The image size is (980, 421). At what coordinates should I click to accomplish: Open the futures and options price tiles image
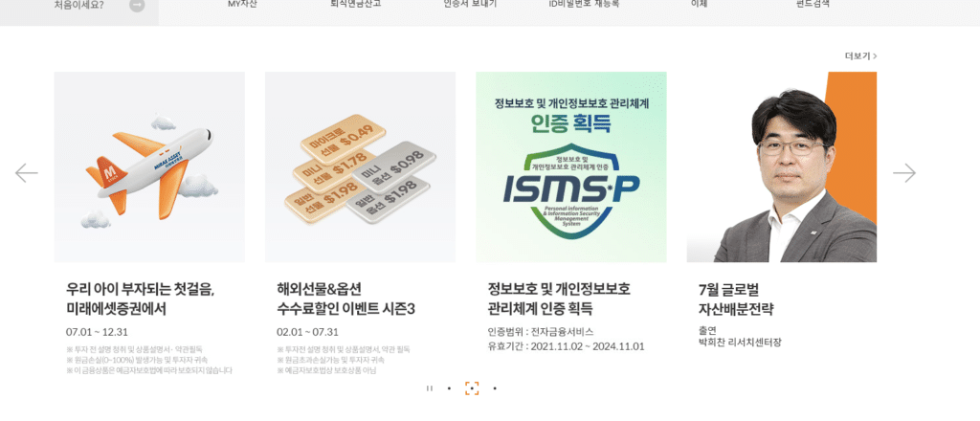(x=360, y=166)
